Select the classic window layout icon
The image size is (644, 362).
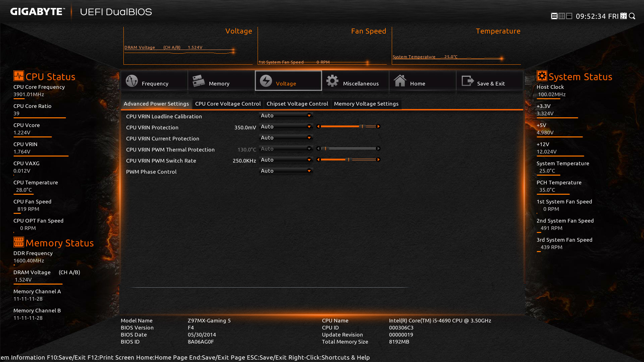pos(569,16)
